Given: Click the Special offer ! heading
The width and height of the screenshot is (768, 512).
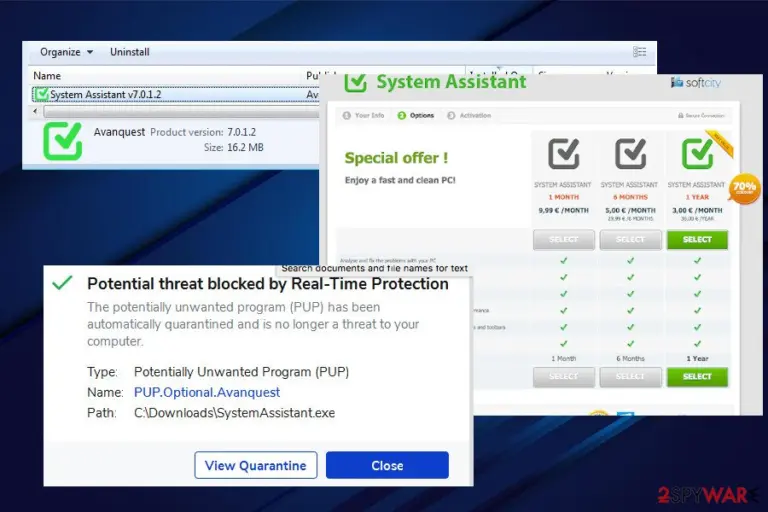Looking at the screenshot, I should click(x=396, y=158).
